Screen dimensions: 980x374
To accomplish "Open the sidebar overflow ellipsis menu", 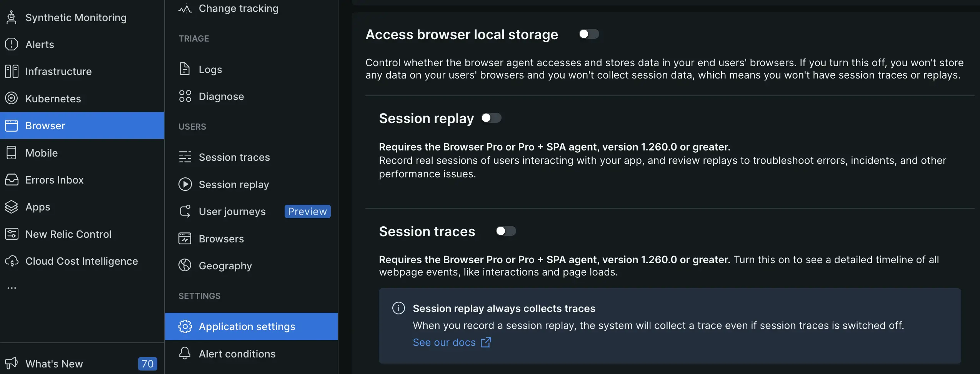I will [12, 288].
